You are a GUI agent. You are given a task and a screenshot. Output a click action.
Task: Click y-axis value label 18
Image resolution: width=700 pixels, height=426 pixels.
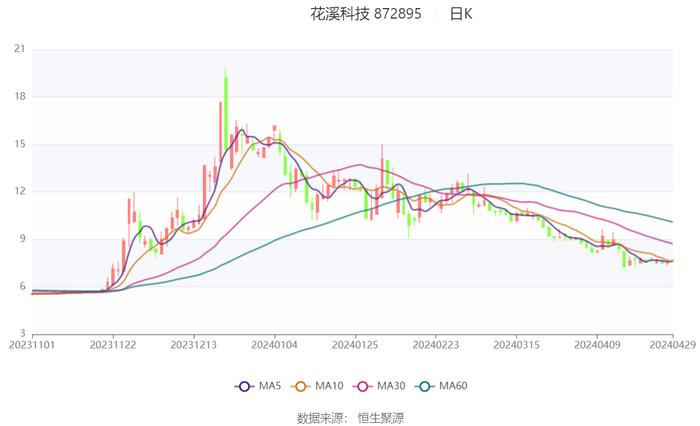click(20, 96)
